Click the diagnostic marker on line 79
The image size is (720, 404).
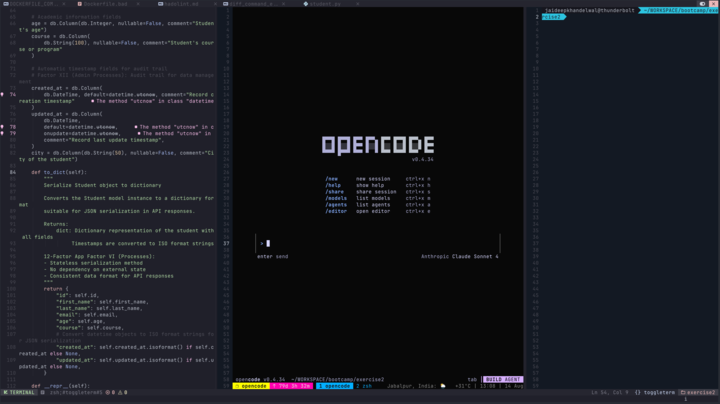tap(2, 134)
